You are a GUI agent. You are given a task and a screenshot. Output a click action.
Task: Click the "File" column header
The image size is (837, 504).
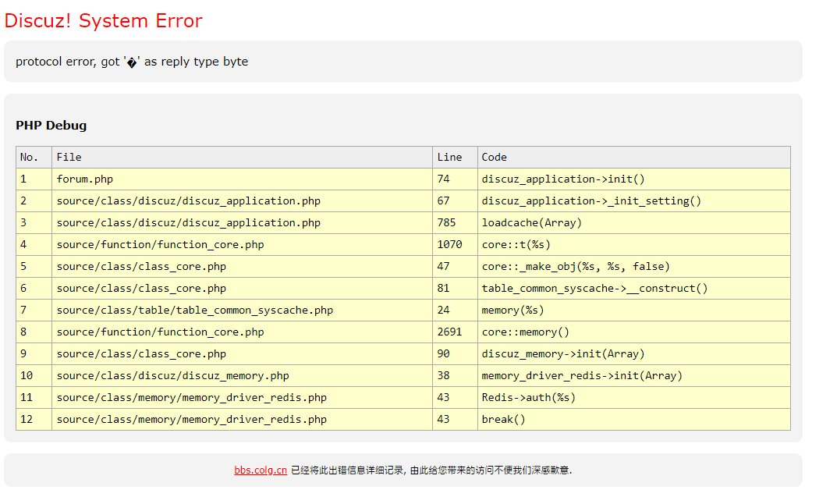point(242,158)
